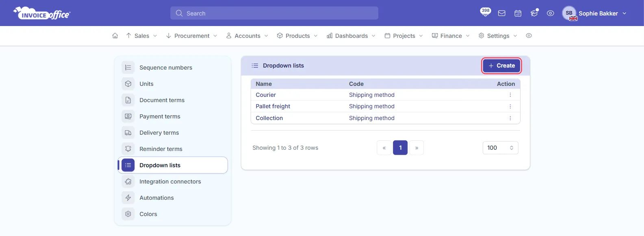644x236 pixels.
Task: Open notifications with 398 badge
Action: pos(485,12)
